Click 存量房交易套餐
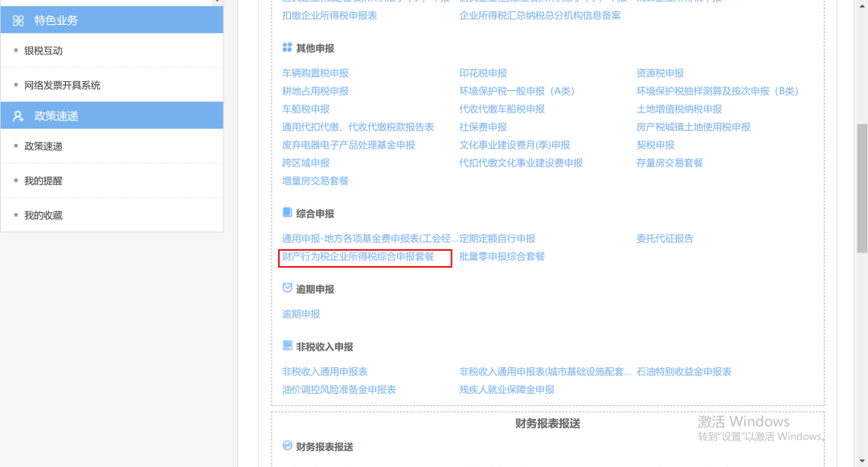The image size is (868, 467). click(669, 162)
